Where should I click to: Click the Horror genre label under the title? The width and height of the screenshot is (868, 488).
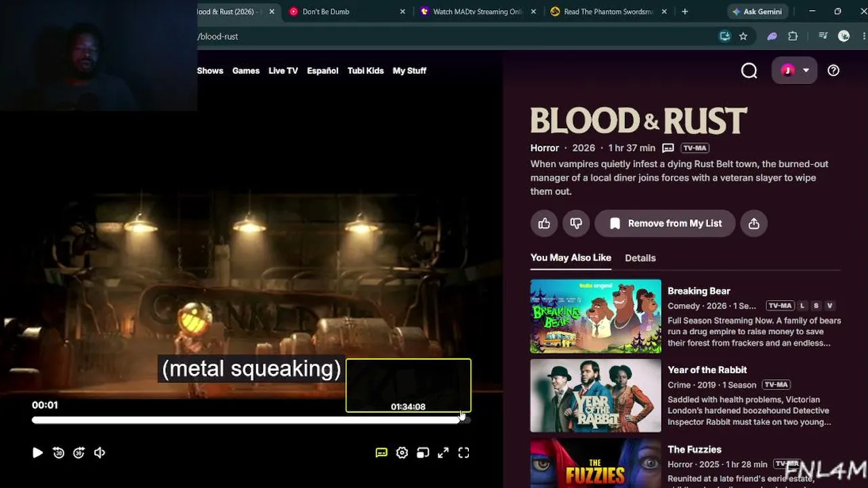[x=545, y=148]
